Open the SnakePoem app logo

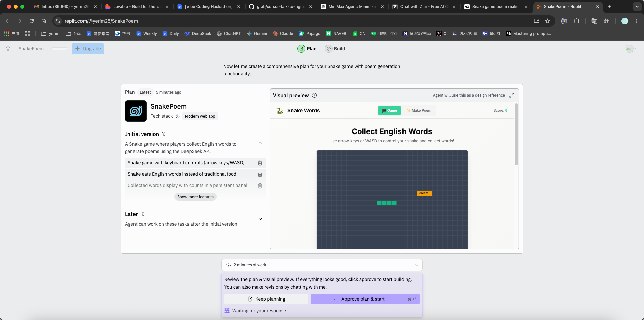click(x=136, y=111)
